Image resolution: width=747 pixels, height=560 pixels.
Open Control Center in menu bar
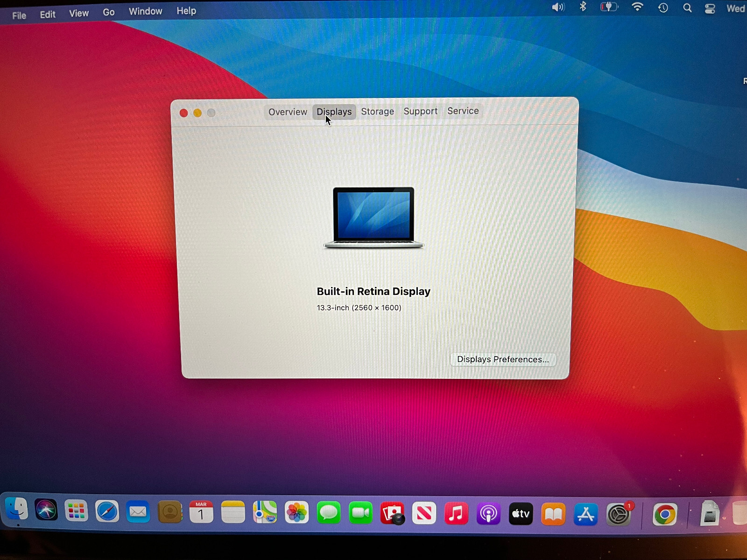tap(710, 8)
